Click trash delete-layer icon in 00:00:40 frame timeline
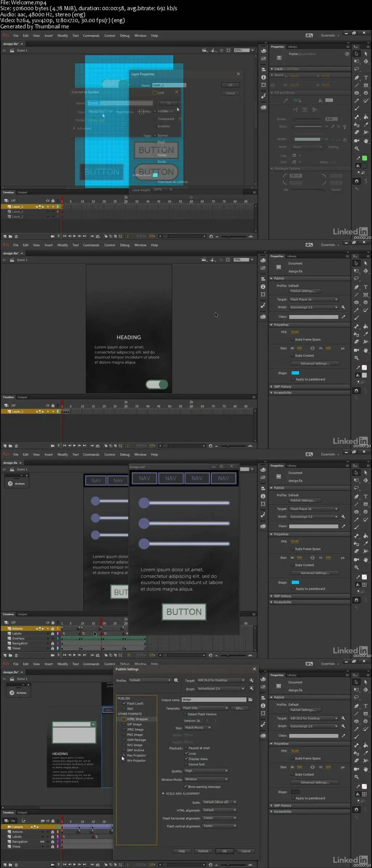This screenshot has width=372, height=868. (x=16, y=655)
